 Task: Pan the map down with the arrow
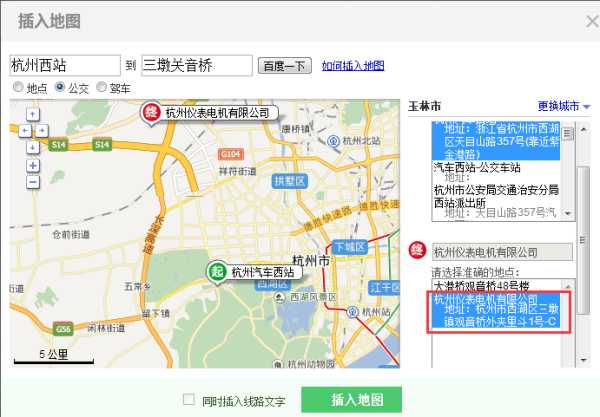click(33, 147)
